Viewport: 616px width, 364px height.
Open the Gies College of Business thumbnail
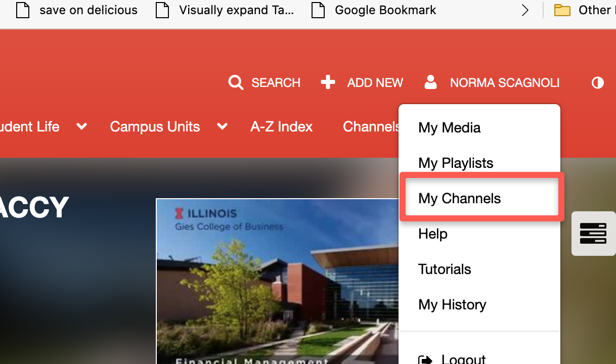(x=277, y=281)
